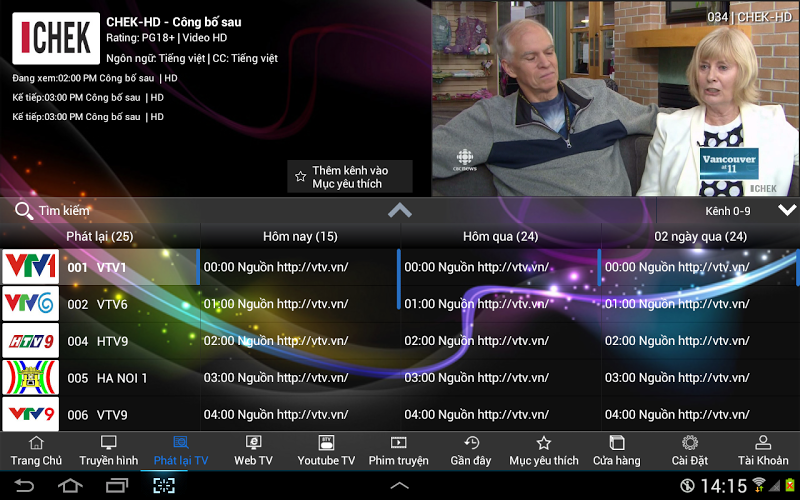
Task: Open Gần đây recent icon
Action: [x=471, y=442]
